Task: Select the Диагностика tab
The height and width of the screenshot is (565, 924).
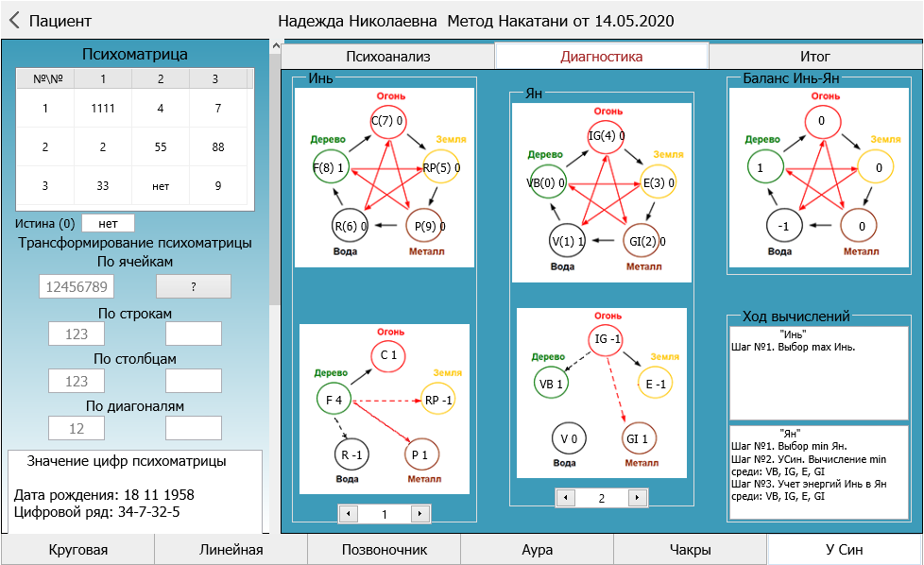Action: coord(601,57)
